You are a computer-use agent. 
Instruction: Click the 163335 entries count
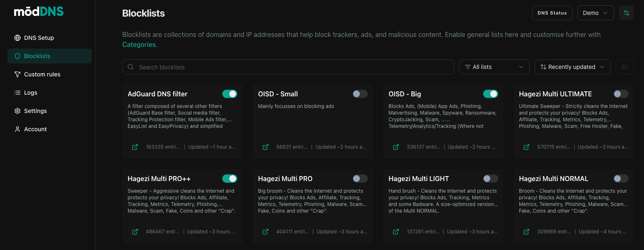(163, 147)
